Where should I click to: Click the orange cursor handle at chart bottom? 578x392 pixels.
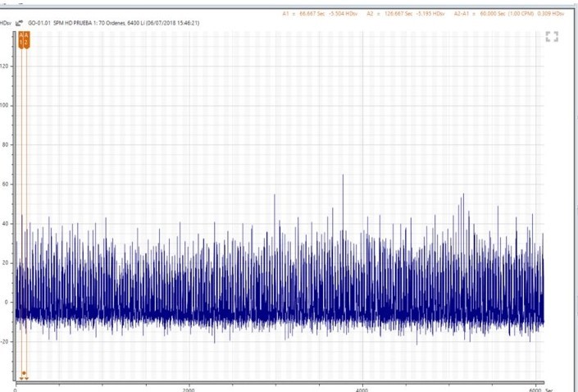pyautogui.click(x=24, y=375)
